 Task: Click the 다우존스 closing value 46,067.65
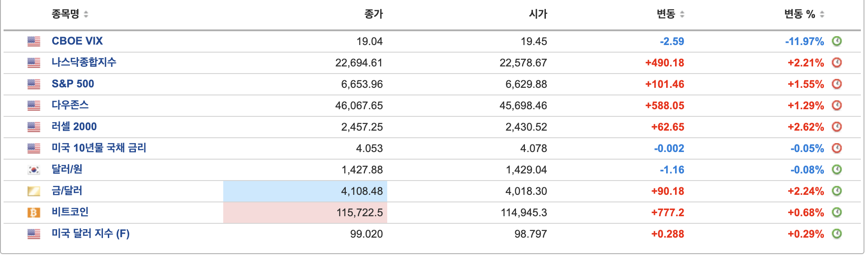359,106
